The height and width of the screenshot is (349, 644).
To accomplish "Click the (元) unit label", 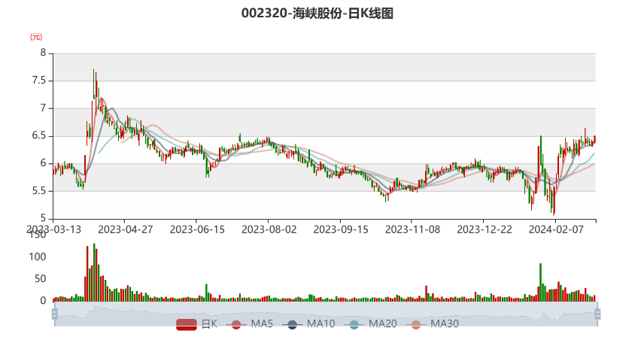I will [x=35, y=37].
